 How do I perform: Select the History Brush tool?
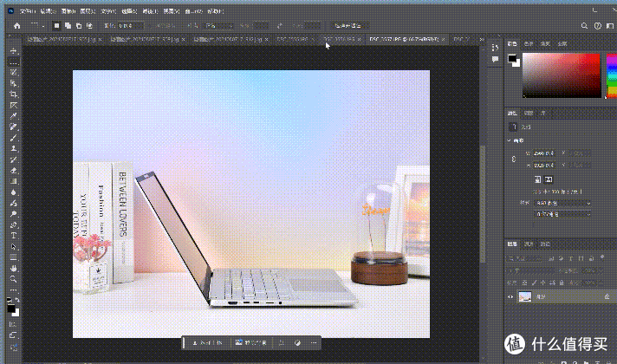pyautogui.click(x=13, y=159)
